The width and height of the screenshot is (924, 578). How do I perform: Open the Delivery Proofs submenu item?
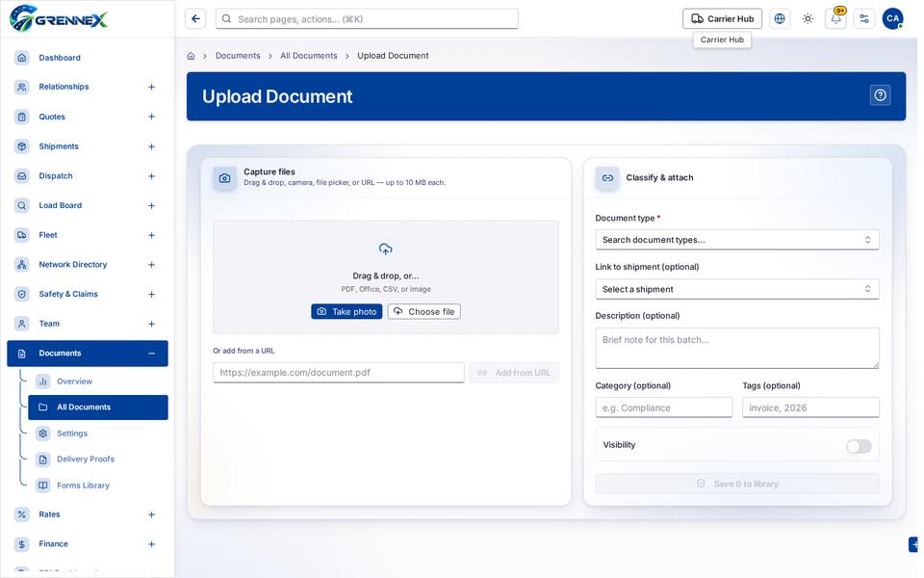coord(86,460)
